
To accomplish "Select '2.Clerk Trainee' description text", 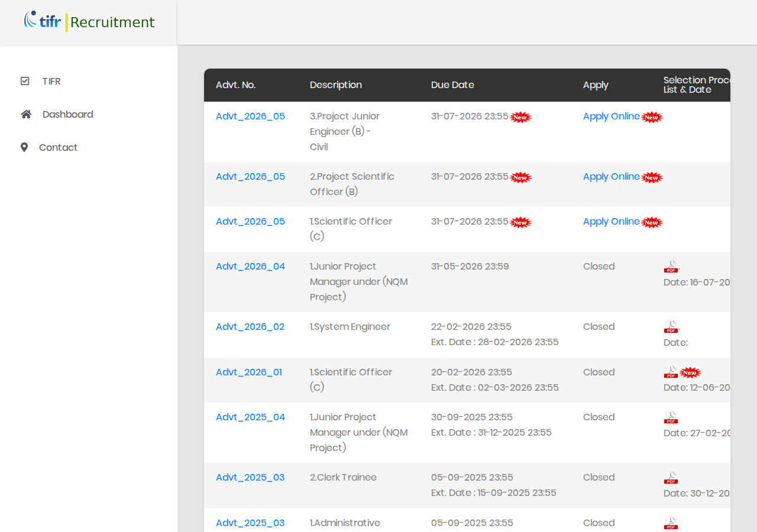I will 343,478.
